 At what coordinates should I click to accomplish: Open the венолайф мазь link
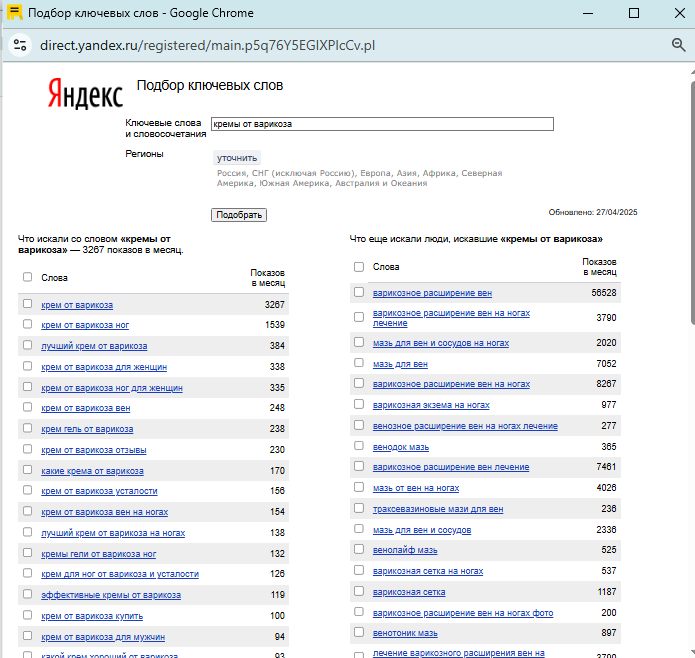405,550
